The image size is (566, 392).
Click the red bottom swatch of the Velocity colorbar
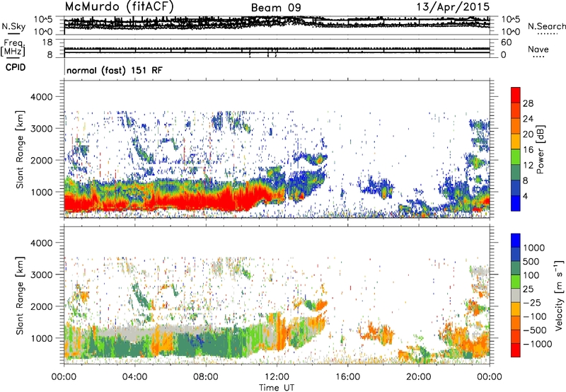[516, 350]
